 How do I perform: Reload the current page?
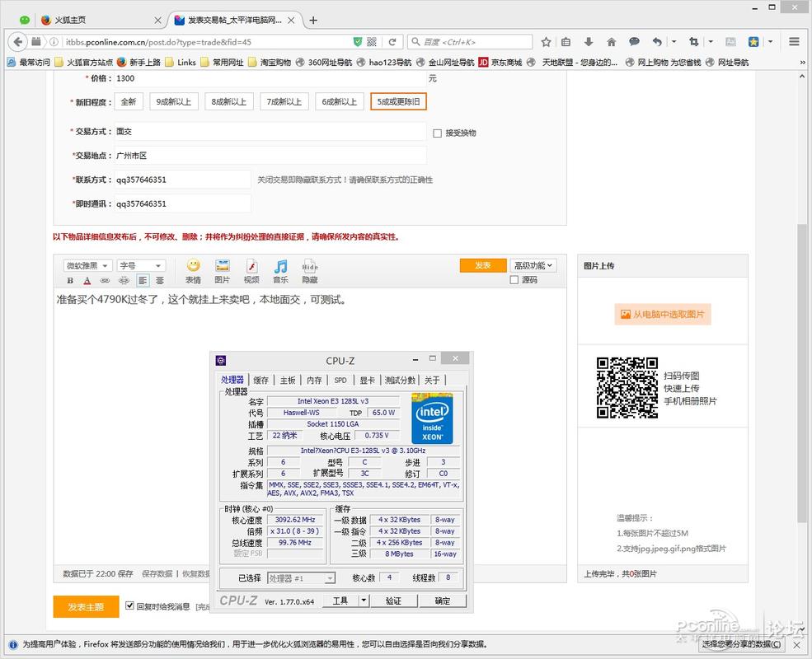pos(392,42)
